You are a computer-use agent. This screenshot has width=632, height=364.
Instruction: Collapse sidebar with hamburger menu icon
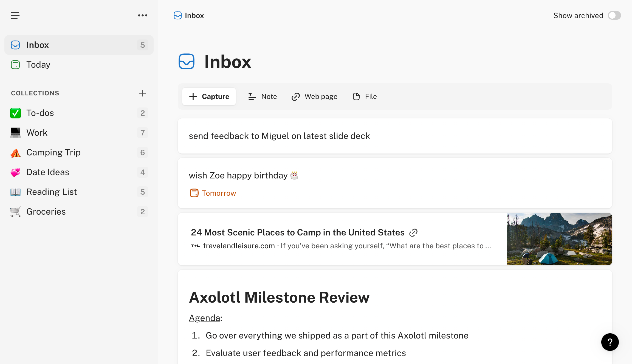[x=15, y=15]
